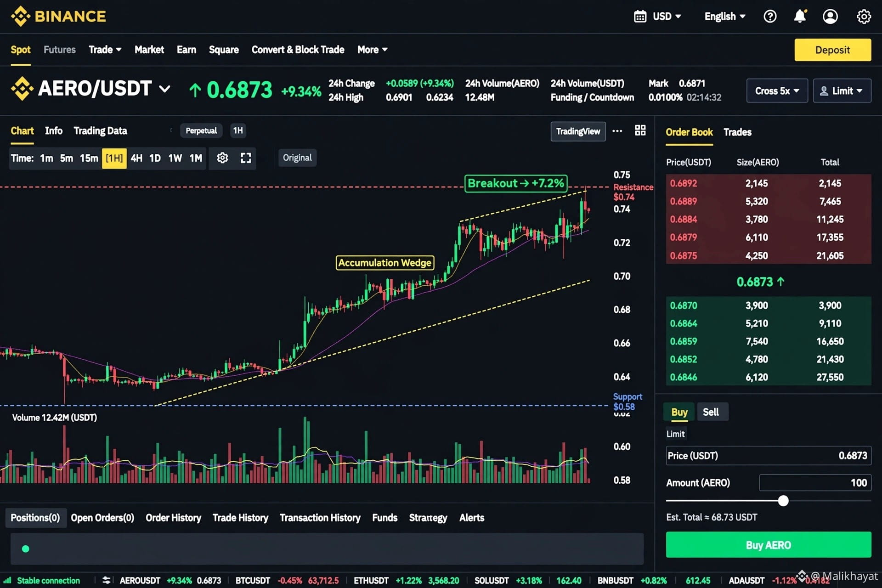Image resolution: width=882 pixels, height=588 pixels.
Task: Open the user profile icon
Action: click(830, 17)
